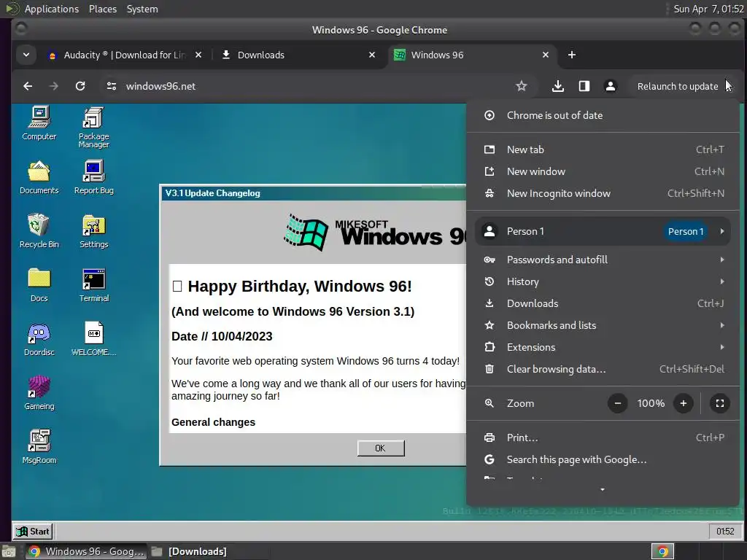The width and height of the screenshot is (747, 560).
Task: Expand Bookmarks and lists submenu
Action: (x=602, y=325)
